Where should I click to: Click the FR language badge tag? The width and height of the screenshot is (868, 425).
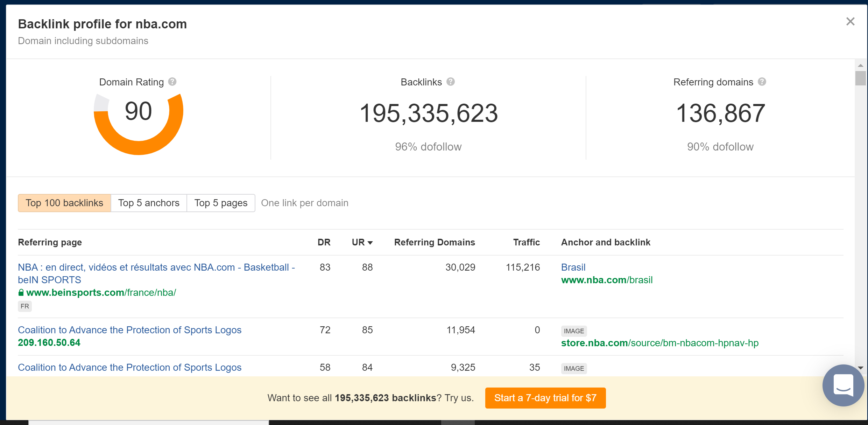pos(25,306)
